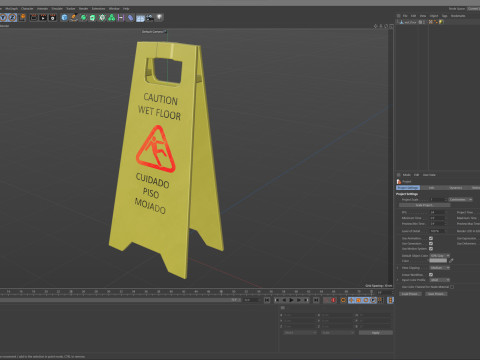This screenshot has height=360, width=480.
Task: Expand the View Clipping disclosure arrow
Action: [x=398, y=268]
